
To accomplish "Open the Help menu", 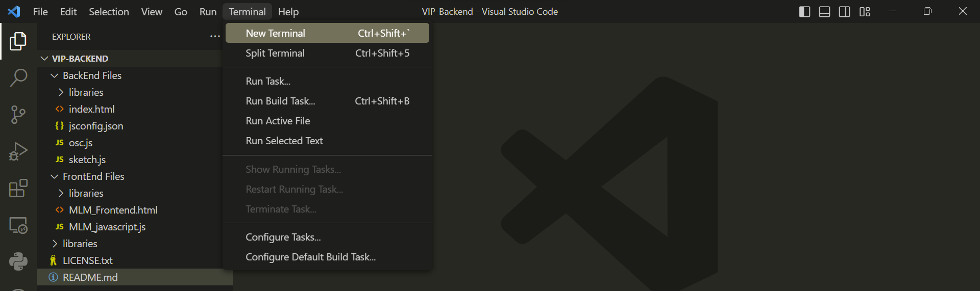I will (288, 11).
